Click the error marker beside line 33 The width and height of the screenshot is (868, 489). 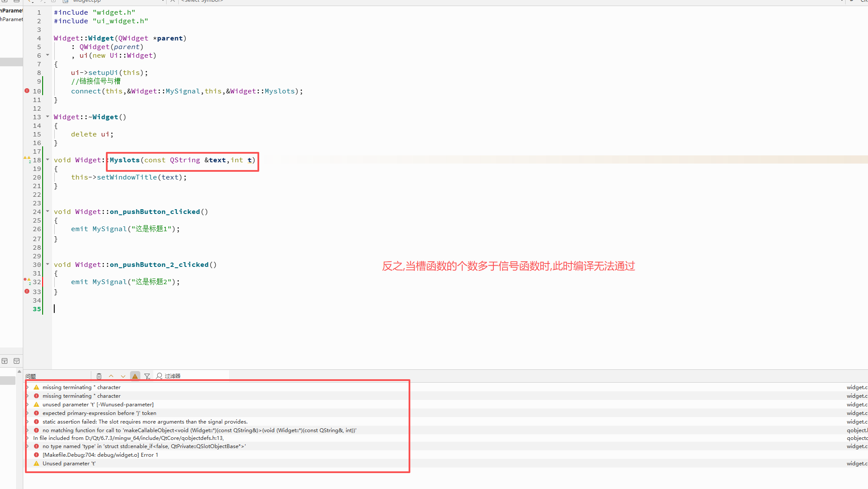tap(27, 291)
